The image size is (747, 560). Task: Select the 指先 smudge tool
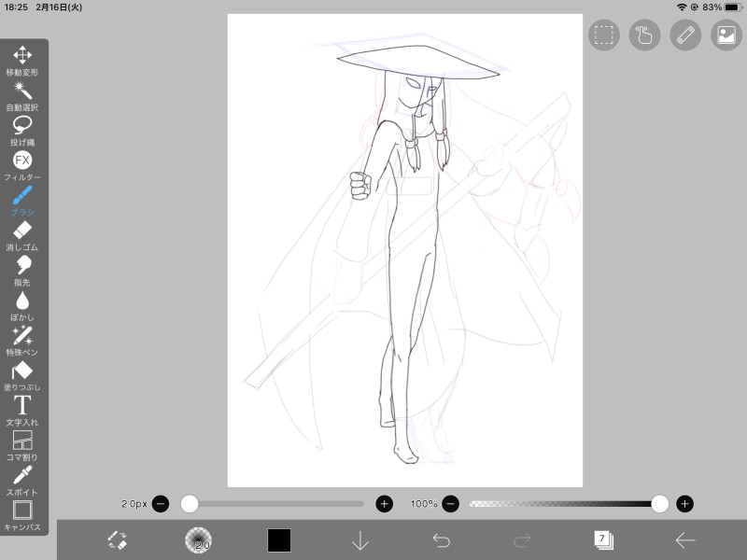21,271
